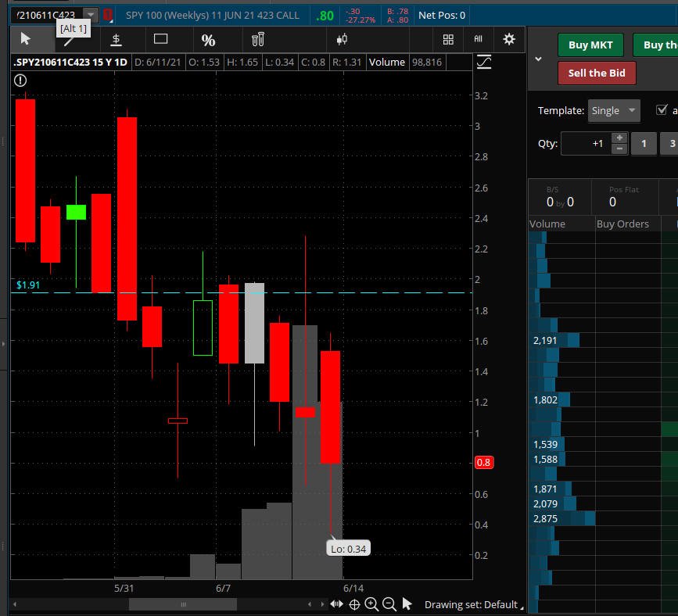
Task: Open studies beaker icon
Action: pyautogui.click(x=258, y=40)
